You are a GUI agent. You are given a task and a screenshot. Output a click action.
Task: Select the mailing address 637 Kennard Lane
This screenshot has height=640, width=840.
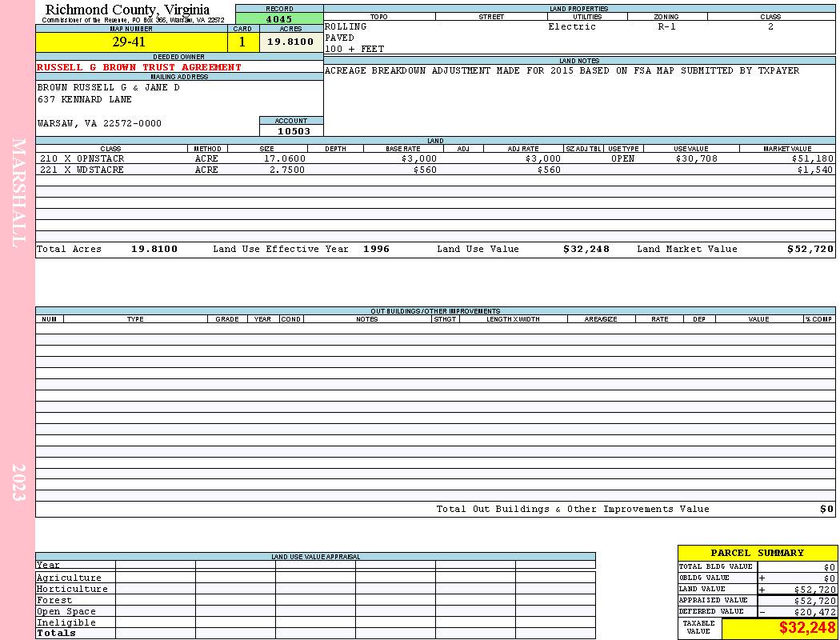[x=85, y=100]
